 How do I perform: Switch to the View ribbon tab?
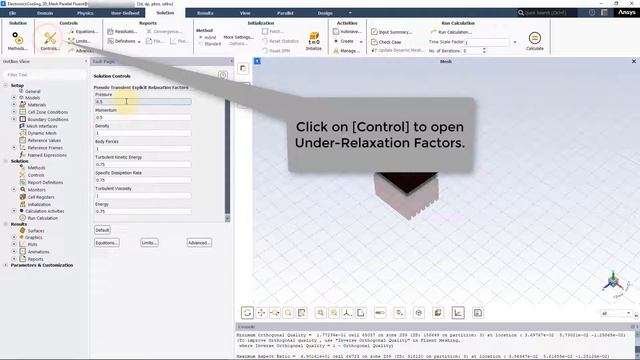(245, 13)
